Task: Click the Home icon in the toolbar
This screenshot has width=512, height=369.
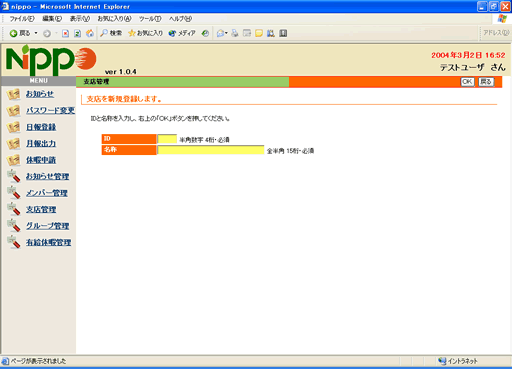Action: click(x=90, y=33)
